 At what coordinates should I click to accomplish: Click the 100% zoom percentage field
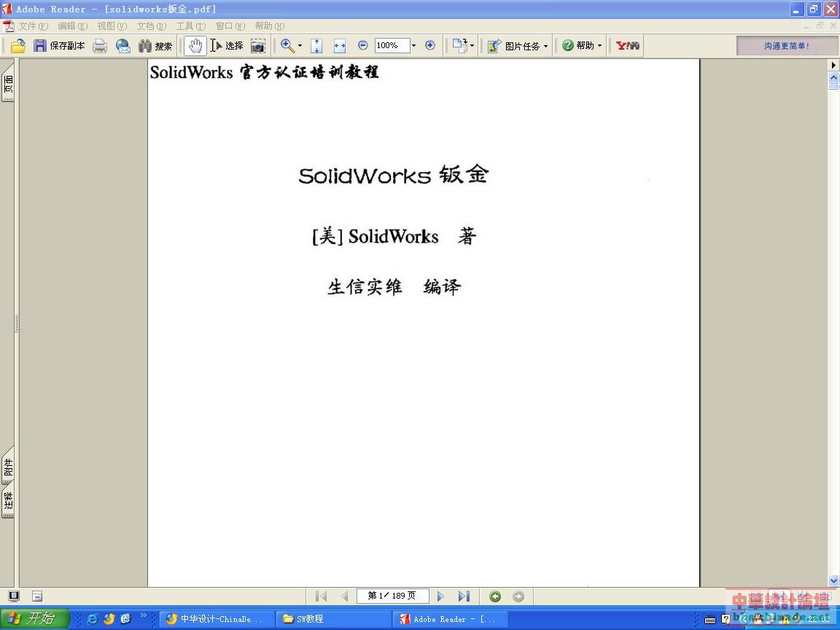[392, 45]
